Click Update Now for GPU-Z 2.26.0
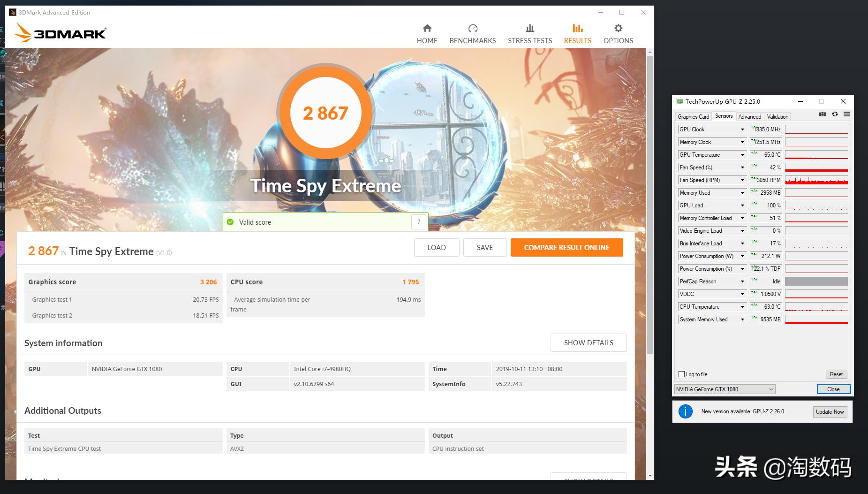The image size is (868, 494). (830, 411)
